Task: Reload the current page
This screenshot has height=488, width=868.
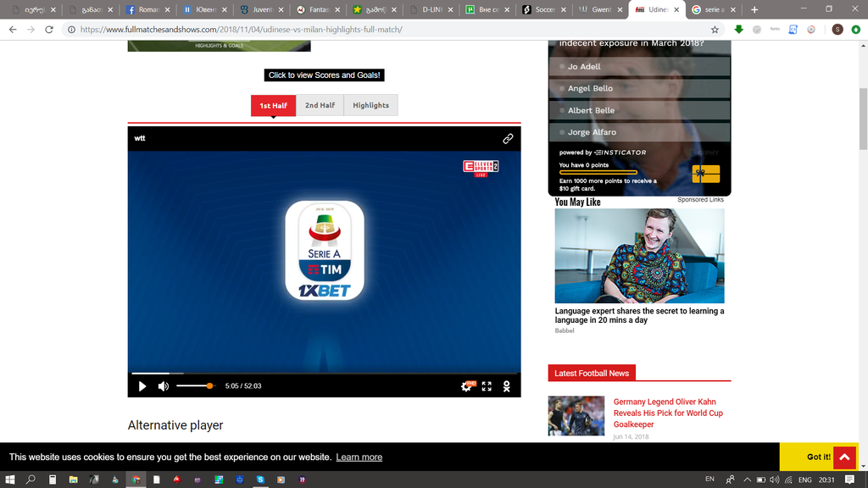Action: (x=49, y=30)
